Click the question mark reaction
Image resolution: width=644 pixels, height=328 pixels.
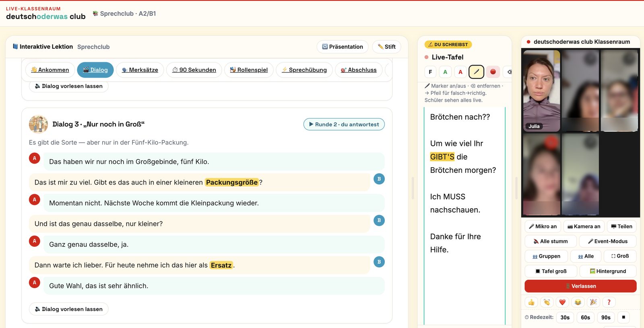[x=609, y=302]
